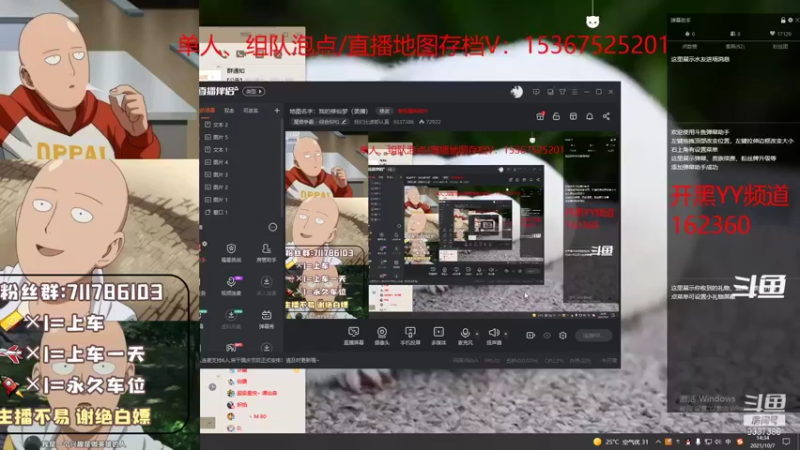Click the weather widget in the taskbar

coord(620,442)
